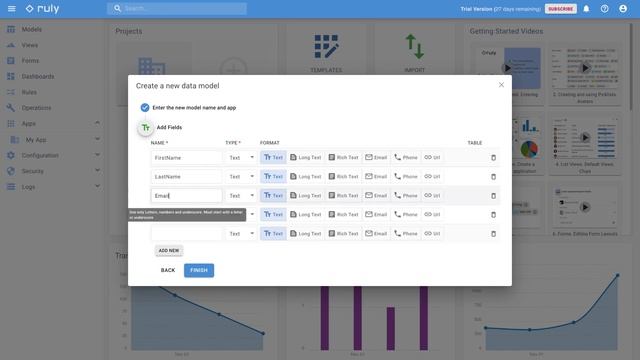Click the search magnifier icon
The image size is (640, 360).
click(x=118, y=8)
